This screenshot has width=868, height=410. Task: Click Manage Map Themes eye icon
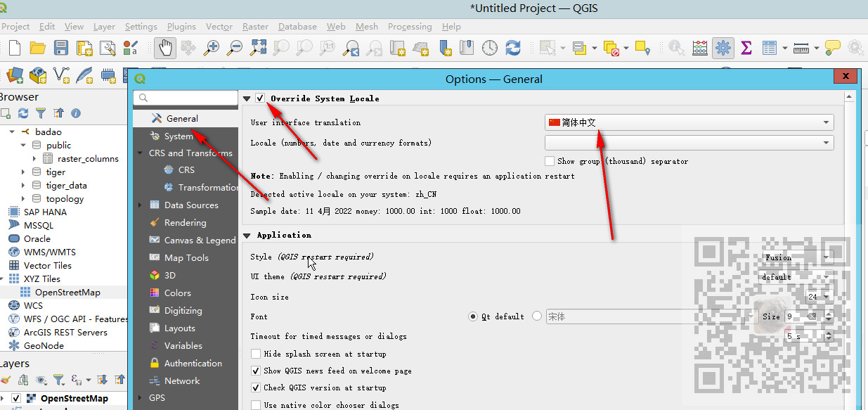(41, 380)
